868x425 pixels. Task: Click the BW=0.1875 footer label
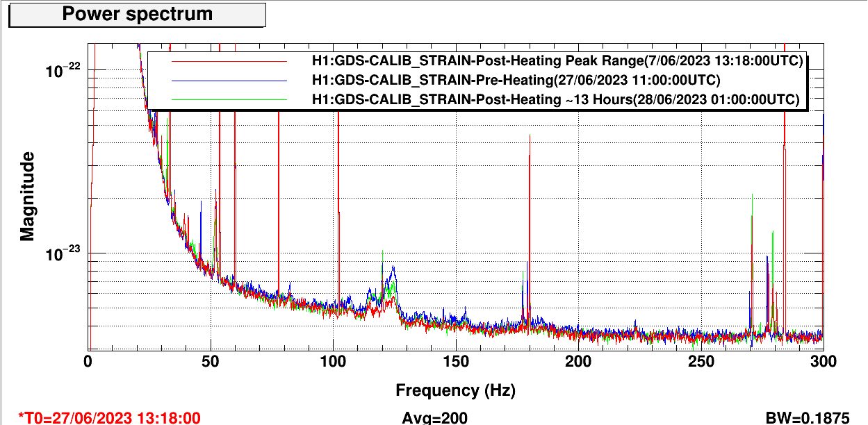pyautogui.click(x=807, y=417)
